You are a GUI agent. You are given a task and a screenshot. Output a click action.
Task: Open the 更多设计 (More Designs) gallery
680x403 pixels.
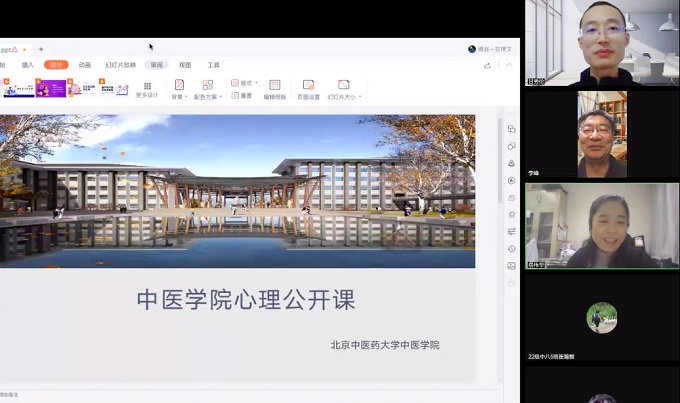147,90
